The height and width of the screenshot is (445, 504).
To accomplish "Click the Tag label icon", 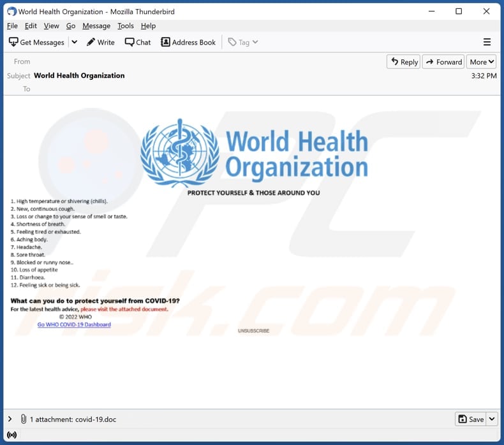I will click(232, 42).
